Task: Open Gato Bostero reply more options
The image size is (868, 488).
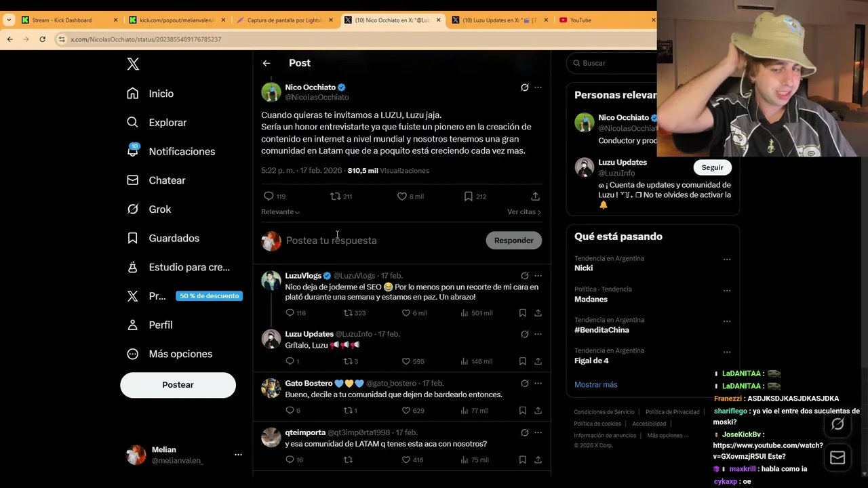Action: [538, 384]
